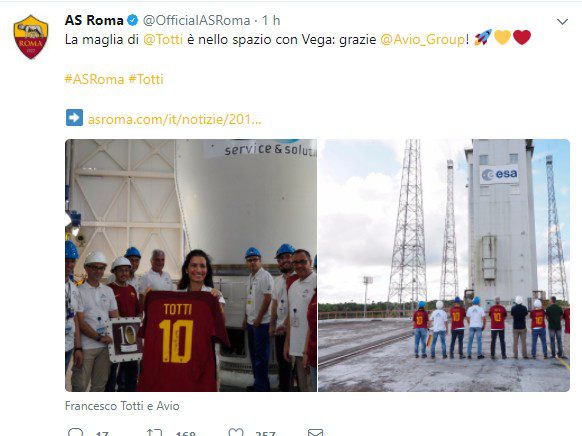The height and width of the screenshot is (436, 582).
Task: Click the rocket emoji in the tweet
Action: pos(483,37)
